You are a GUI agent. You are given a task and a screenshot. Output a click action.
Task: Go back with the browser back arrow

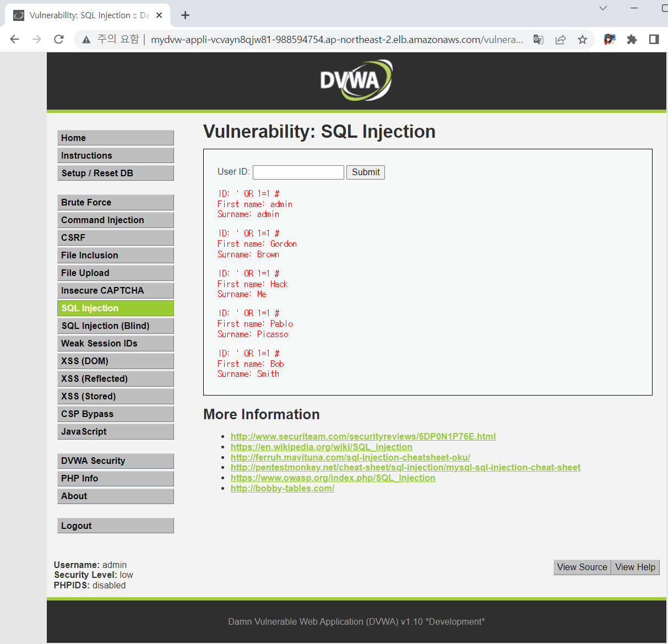coord(15,39)
